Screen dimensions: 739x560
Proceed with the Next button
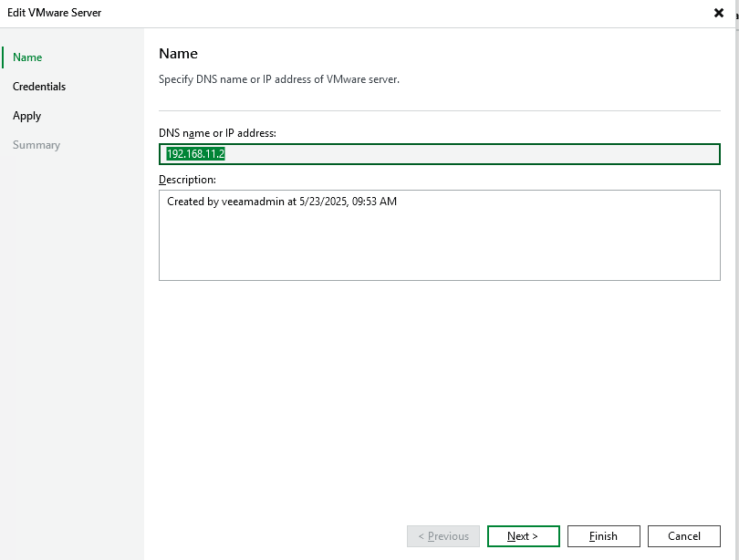click(523, 536)
